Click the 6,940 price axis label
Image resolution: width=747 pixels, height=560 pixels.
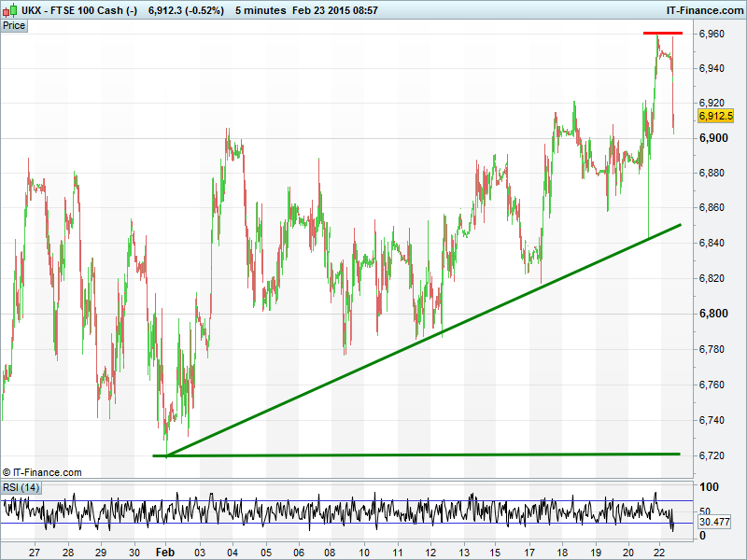(x=712, y=68)
